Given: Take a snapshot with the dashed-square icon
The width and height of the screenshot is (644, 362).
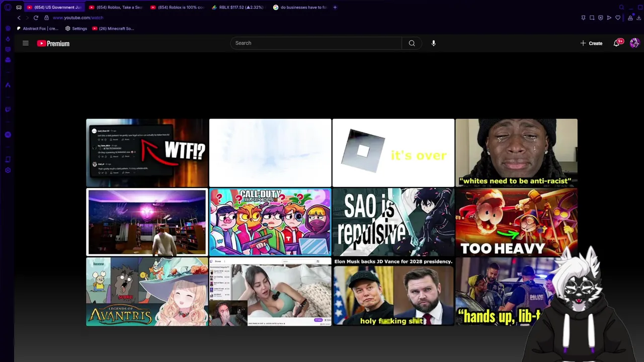Looking at the screenshot, I should tap(592, 18).
